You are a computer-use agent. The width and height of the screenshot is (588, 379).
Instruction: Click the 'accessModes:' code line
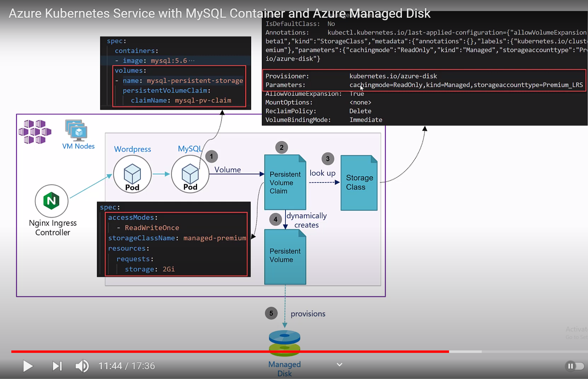click(133, 217)
